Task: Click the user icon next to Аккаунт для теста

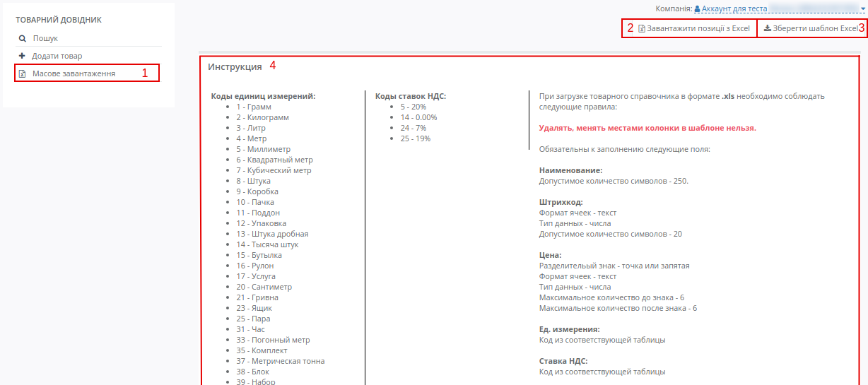Action: click(x=697, y=9)
